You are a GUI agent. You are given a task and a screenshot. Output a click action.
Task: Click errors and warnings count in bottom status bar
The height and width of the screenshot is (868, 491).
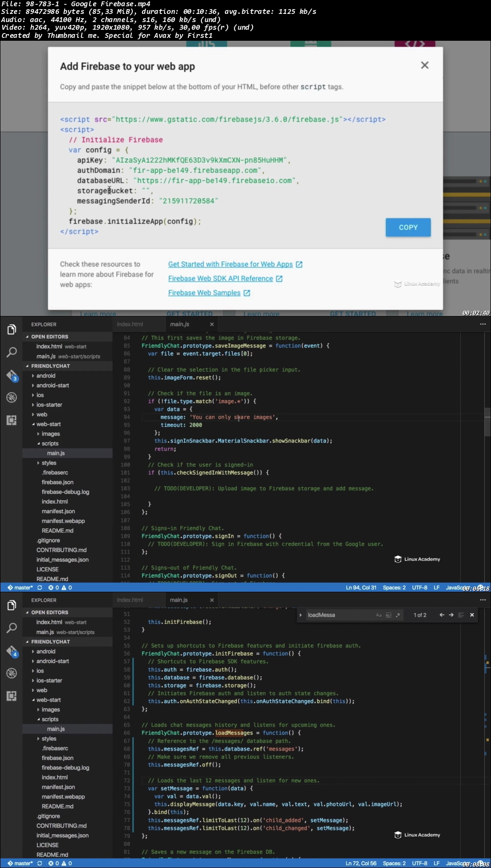[x=60, y=863]
